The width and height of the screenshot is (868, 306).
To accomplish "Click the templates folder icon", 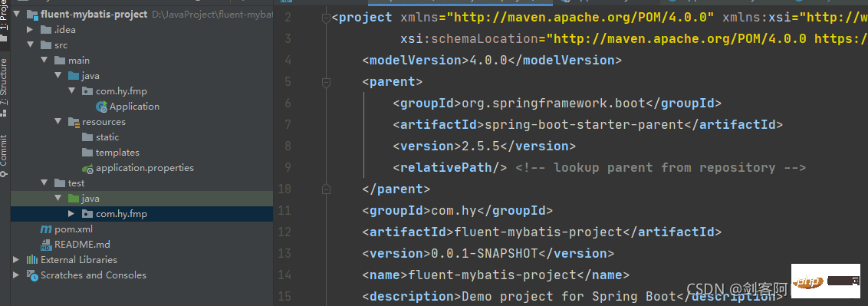I will (87, 152).
